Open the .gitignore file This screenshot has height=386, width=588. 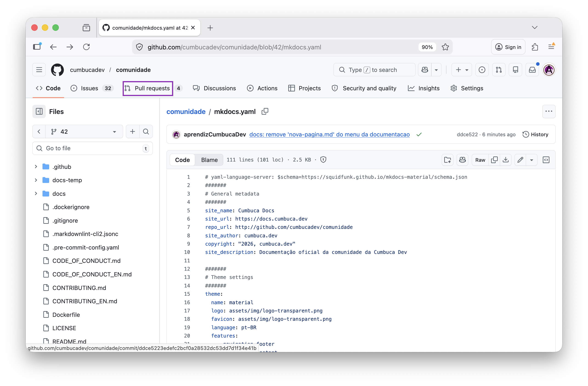(65, 220)
